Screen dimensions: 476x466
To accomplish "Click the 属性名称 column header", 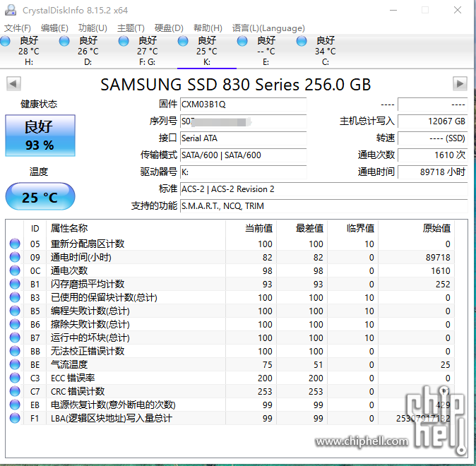I will tap(136, 228).
